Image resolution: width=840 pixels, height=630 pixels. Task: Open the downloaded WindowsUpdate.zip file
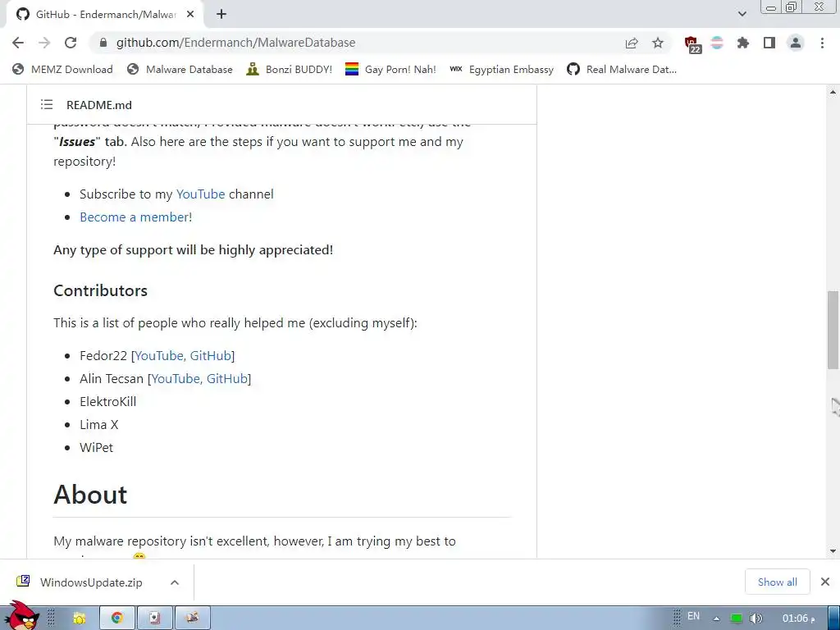tap(80, 582)
